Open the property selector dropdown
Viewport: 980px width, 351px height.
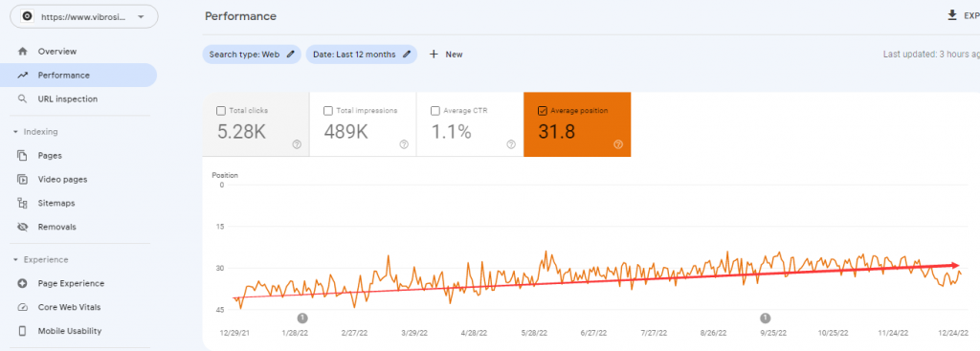(x=84, y=17)
